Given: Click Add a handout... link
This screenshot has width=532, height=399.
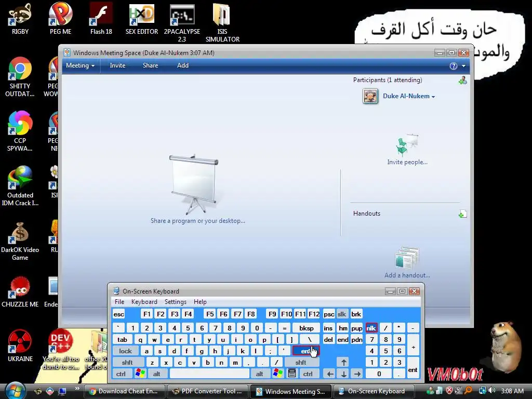Looking at the screenshot, I should coord(407,275).
